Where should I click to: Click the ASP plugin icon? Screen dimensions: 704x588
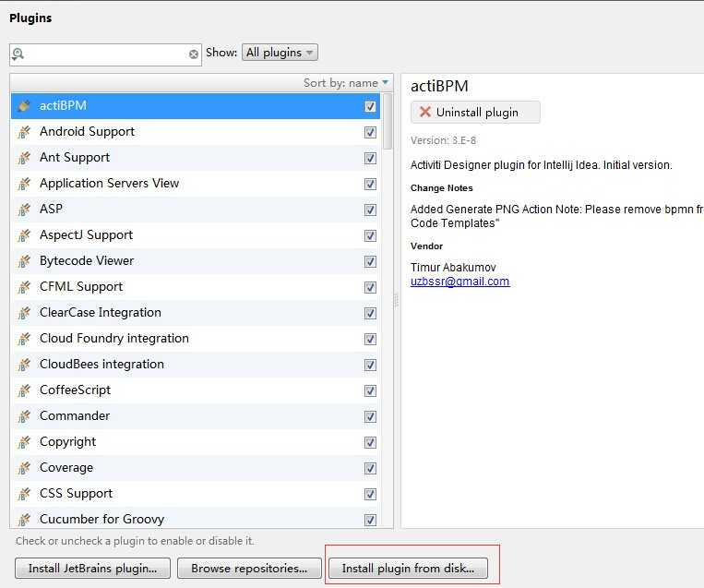coord(24,210)
